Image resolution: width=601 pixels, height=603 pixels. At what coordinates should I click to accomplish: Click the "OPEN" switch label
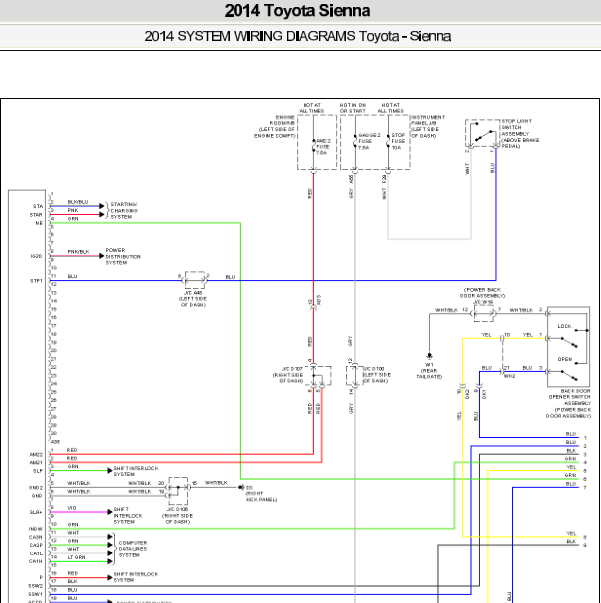click(564, 359)
